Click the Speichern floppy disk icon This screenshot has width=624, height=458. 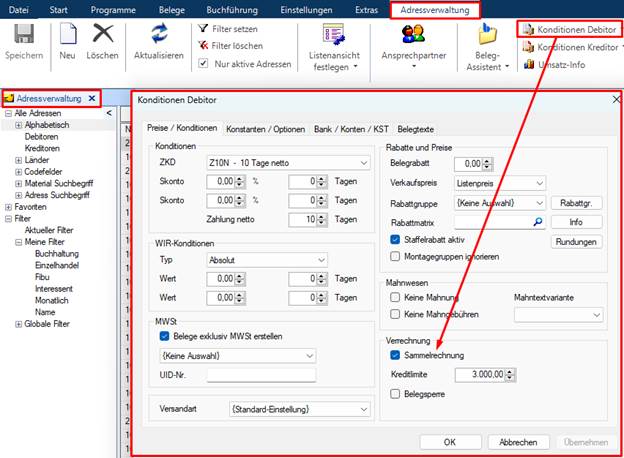click(24, 34)
